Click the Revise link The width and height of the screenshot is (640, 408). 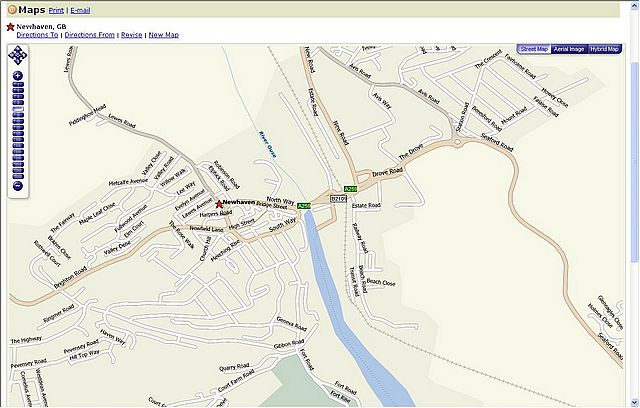131,34
